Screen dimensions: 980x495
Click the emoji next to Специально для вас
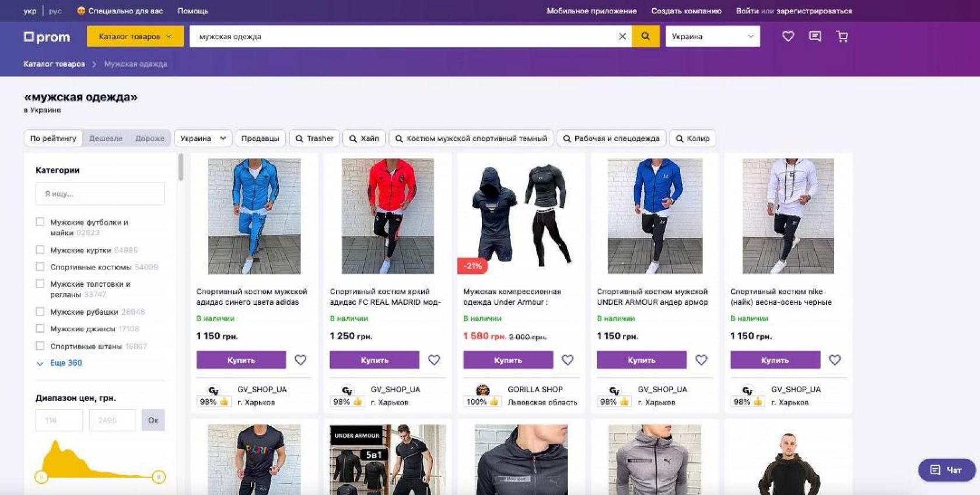(x=81, y=10)
